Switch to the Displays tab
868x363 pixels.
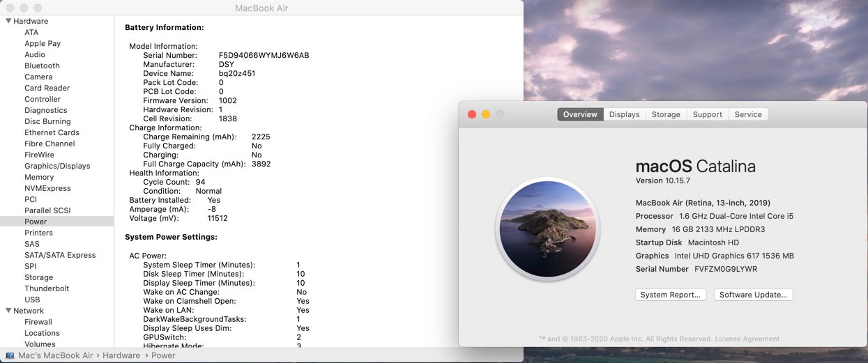point(624,114)
